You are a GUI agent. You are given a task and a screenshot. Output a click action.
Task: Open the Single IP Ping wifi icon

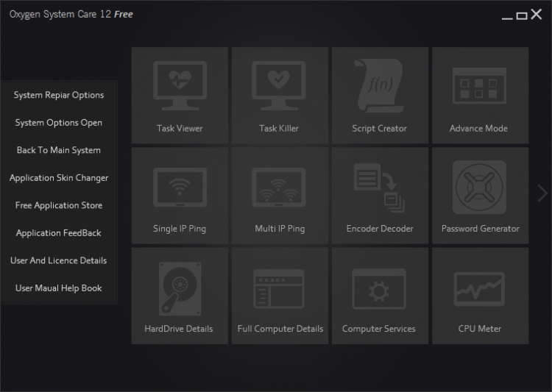point(180,188)
